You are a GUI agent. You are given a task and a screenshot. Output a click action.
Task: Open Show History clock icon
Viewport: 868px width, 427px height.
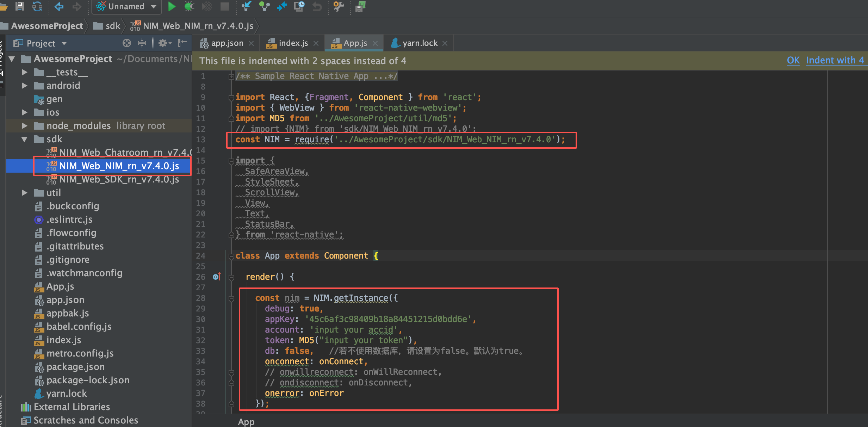(x=299, y=6)
